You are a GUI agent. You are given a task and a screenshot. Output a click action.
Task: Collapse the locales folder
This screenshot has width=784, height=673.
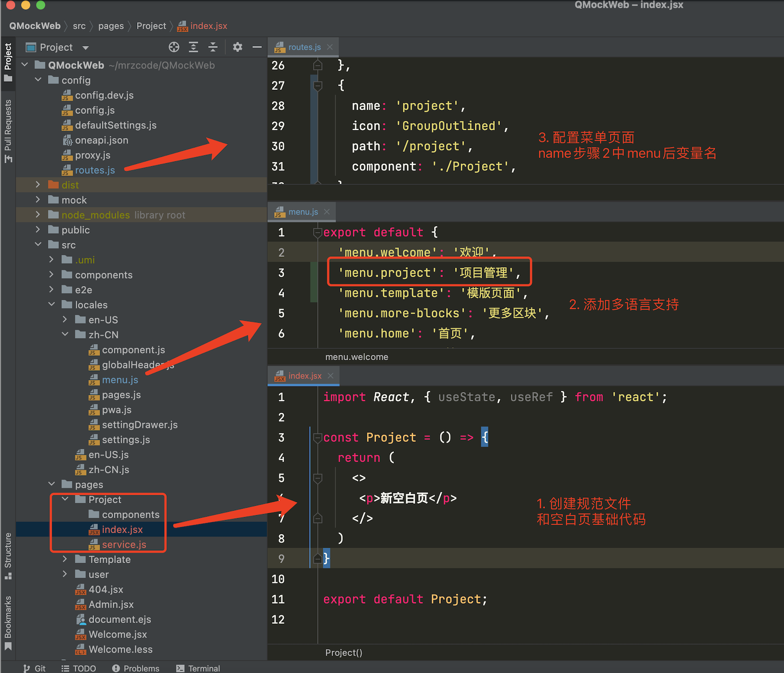click(51, 304)
